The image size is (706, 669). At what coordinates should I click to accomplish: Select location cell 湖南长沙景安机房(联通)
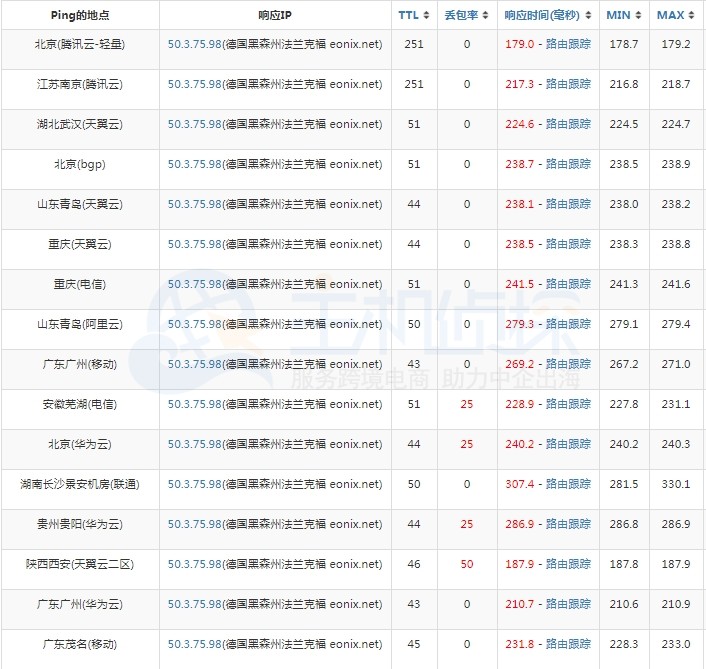pos(80,484)
